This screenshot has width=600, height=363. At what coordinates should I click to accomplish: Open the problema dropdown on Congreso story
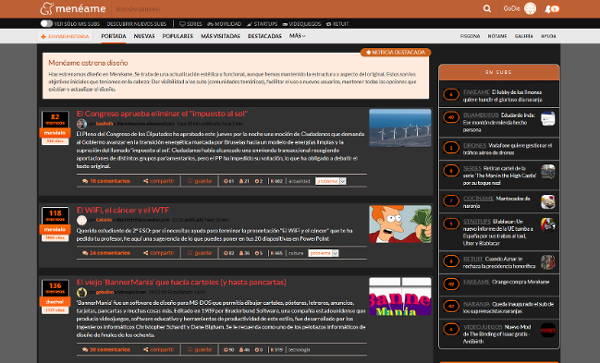pos(331,181)
